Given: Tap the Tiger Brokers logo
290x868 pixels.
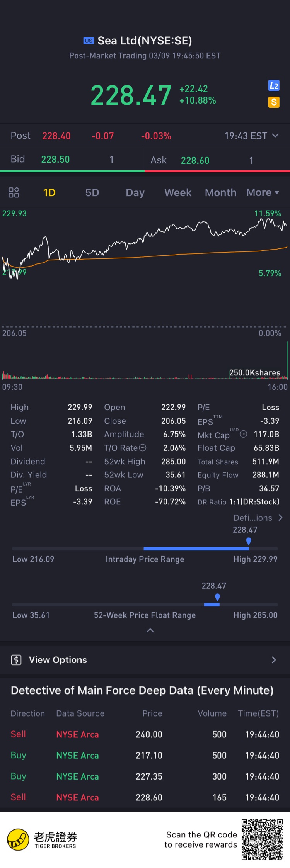Looking at the screenshot, I should [18, 840].
